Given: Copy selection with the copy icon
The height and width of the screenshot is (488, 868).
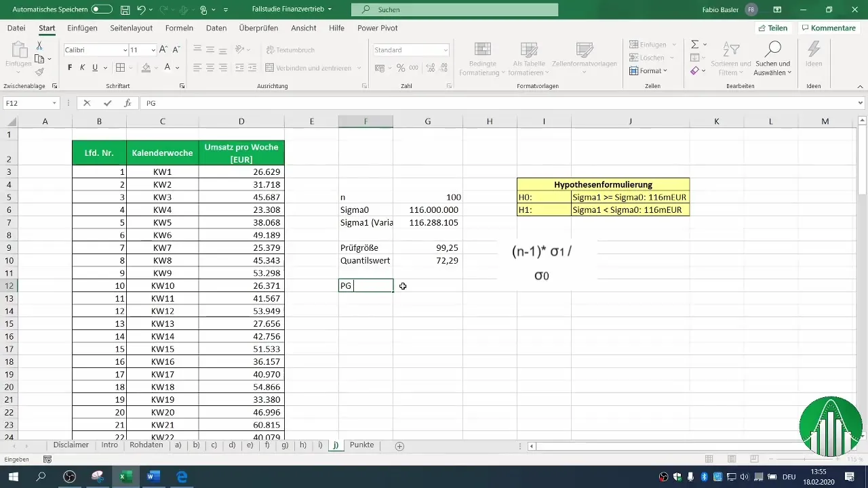Looking at the screenshot, I should tap(39, 58).
